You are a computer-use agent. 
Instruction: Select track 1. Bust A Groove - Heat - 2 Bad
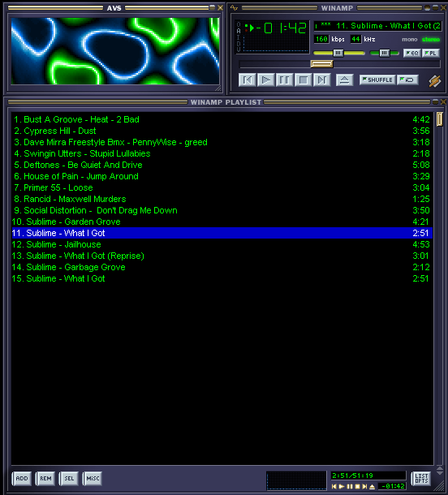222,119
